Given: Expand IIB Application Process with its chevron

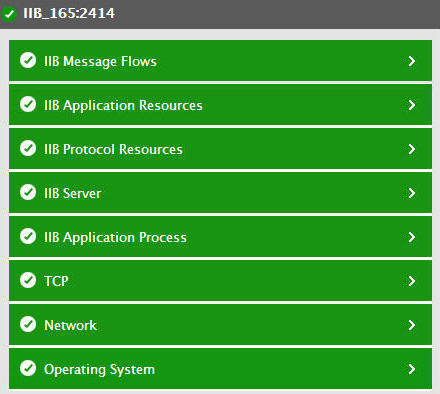Looking at the screenshot, I should point(412,237).
